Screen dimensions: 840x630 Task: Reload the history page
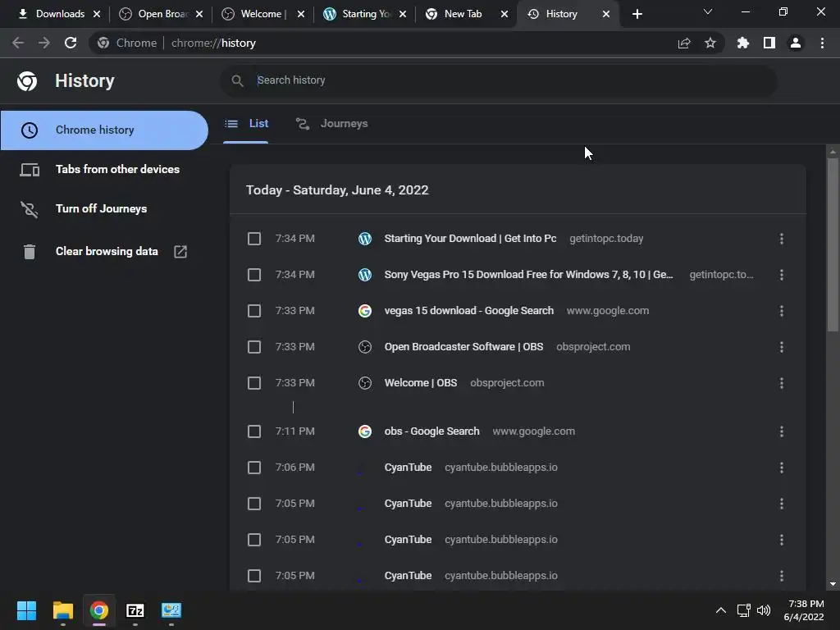click(71, 43)
